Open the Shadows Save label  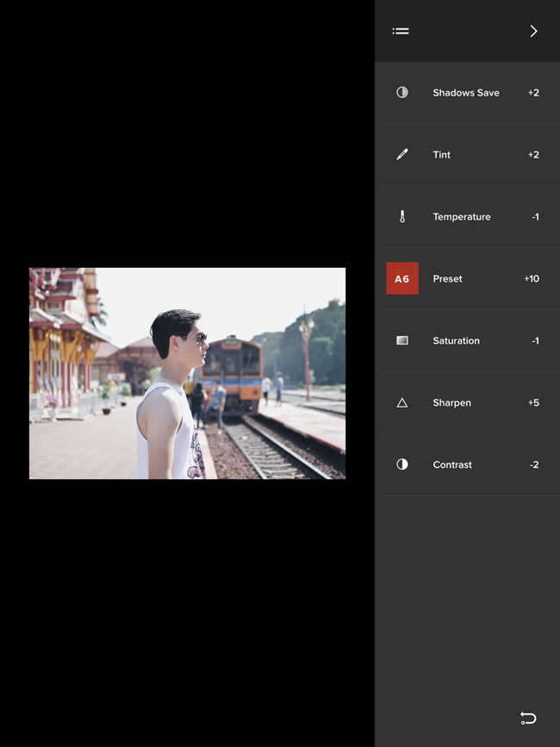tap(466, 93)
